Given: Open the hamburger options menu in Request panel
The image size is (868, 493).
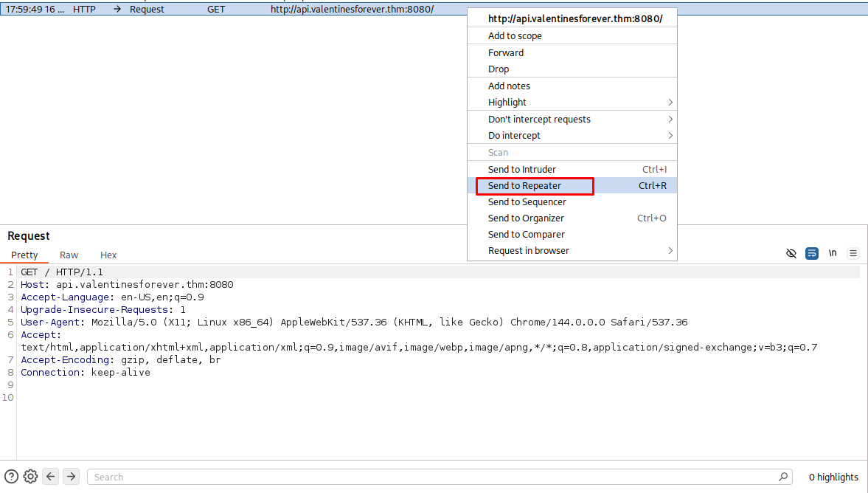Looking at the screenshot, I should [853, 253].
